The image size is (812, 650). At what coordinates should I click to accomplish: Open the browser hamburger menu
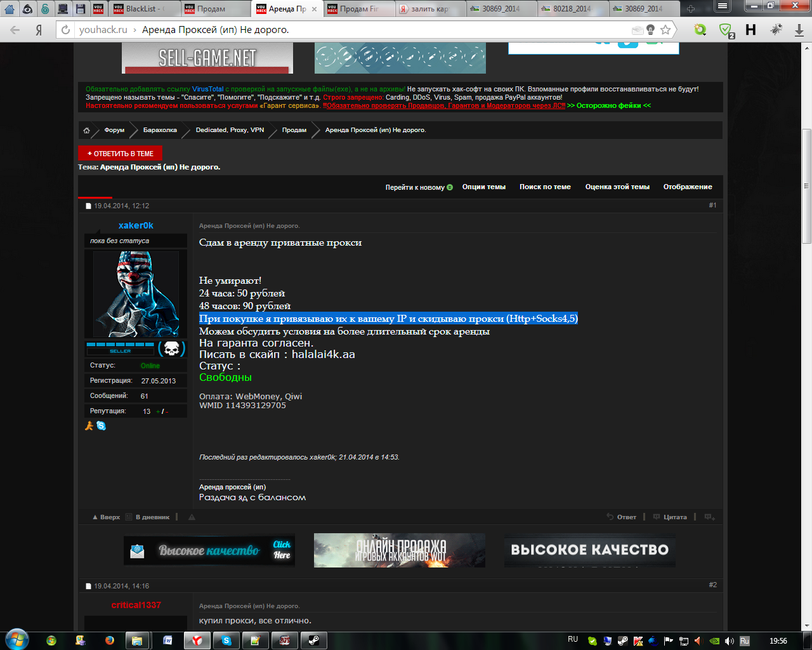721,6
